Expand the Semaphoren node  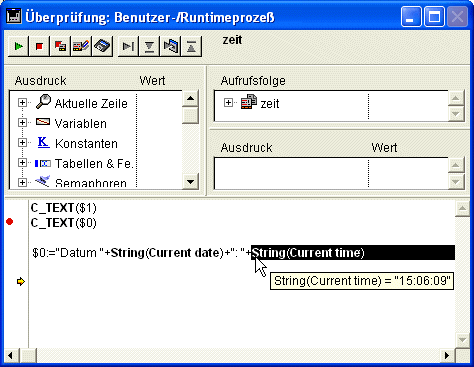(x=22, y=182)
